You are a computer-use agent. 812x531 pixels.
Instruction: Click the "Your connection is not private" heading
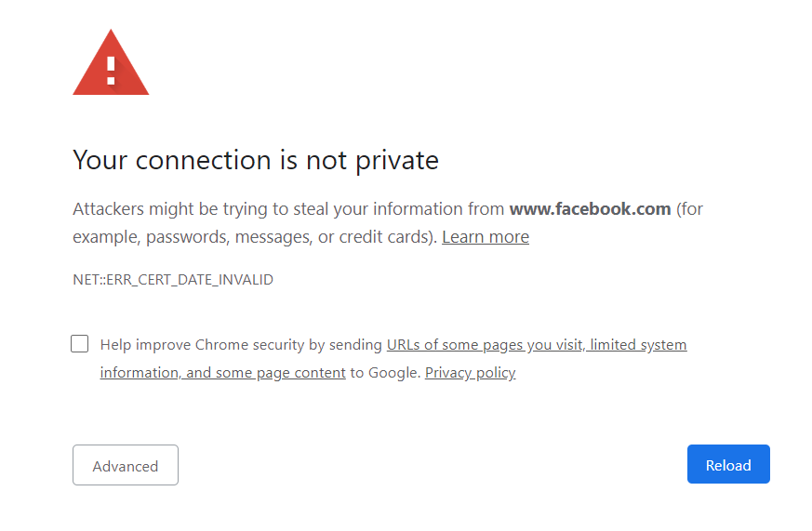click(x=256, y=160)
